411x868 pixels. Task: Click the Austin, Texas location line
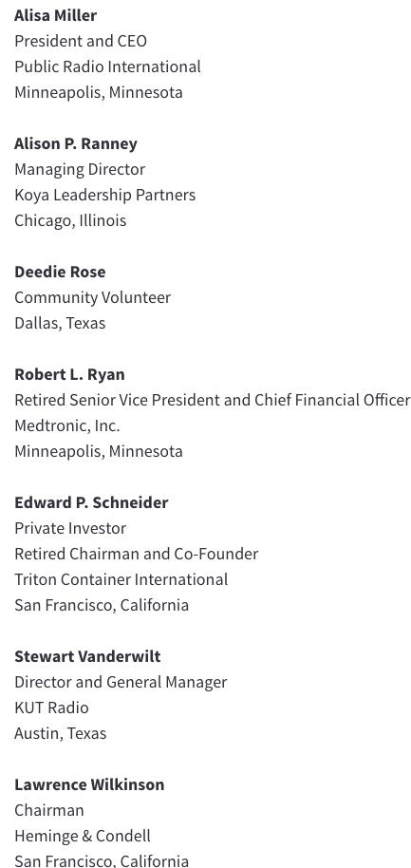click(x=61, y=733)
